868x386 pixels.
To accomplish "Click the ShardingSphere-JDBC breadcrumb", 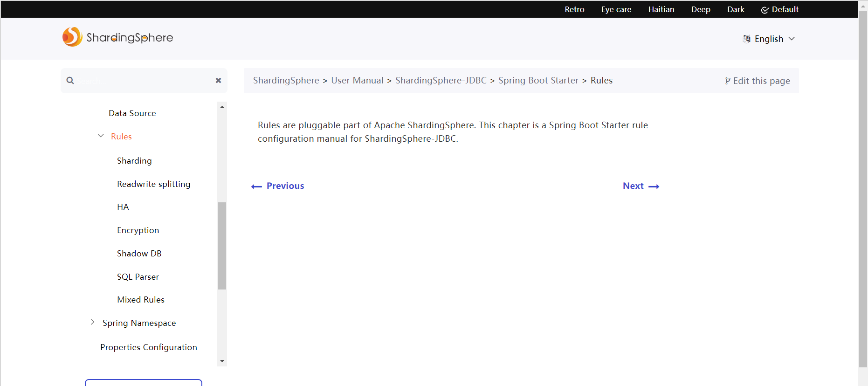I will click(441, 80).
